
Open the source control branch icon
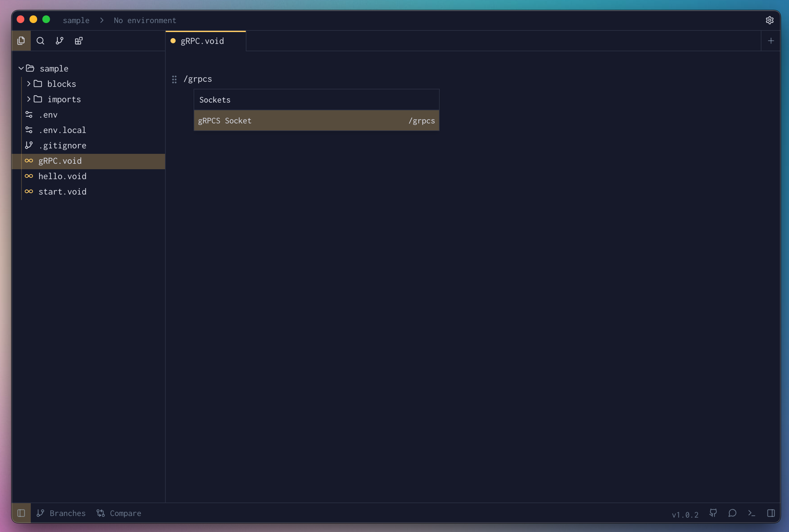(x=59, y=41)
